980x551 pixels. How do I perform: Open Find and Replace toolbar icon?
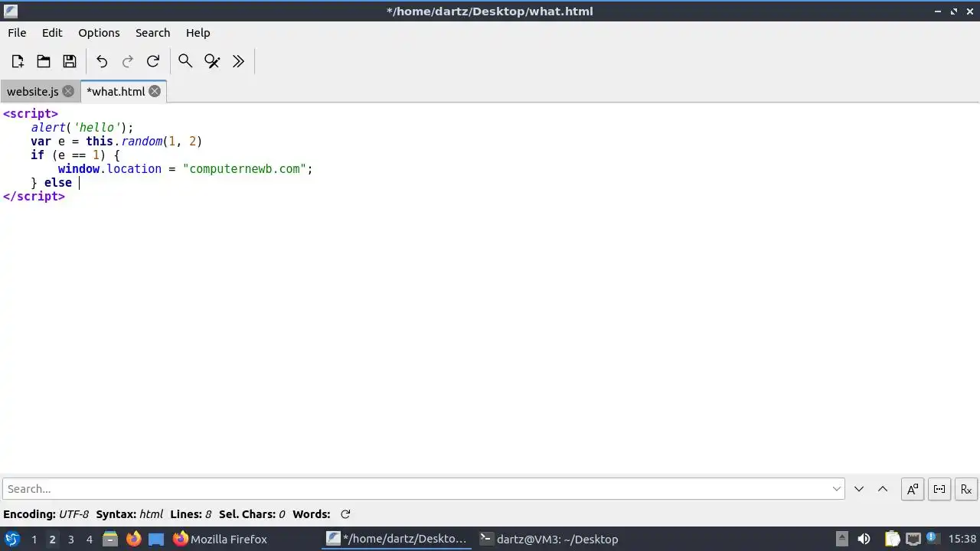(212, 61)
